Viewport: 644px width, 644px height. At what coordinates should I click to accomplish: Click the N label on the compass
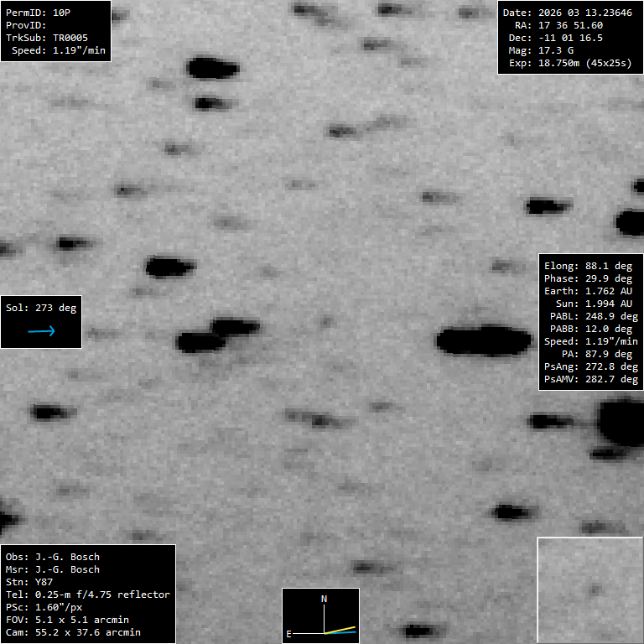(x=325, y=599)
